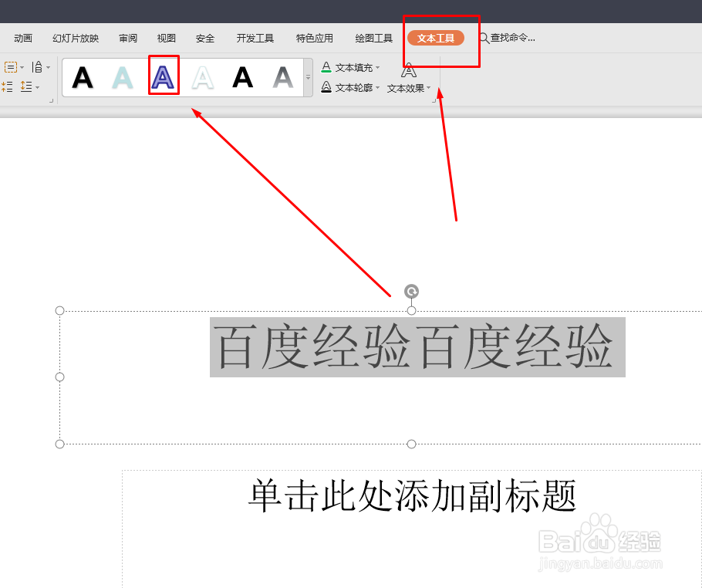Click the left-middle handle of title box
The height and width of the screenshot is (588, 702).
(59, 377)
